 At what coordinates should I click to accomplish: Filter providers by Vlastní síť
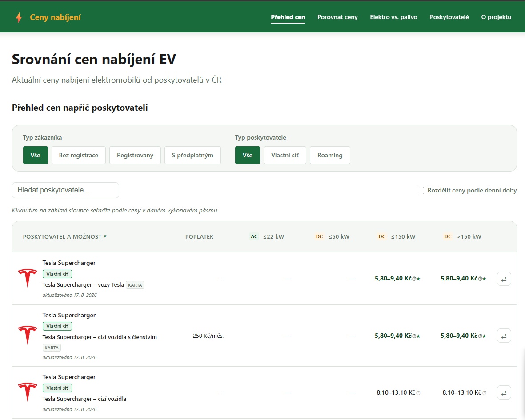point(285,155)
